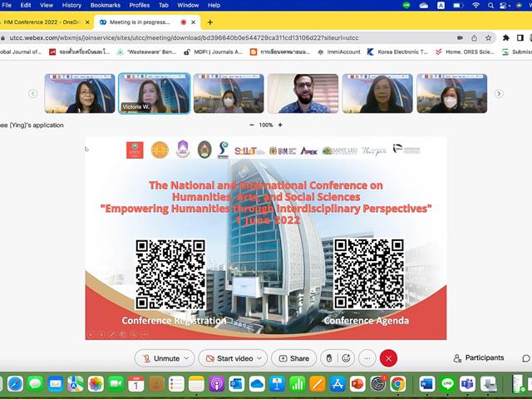Open FaceTime from the Dock
Image resolution: width=532 pixels, height=399 pixels.
pyautogui.click(x=116, y=384)
